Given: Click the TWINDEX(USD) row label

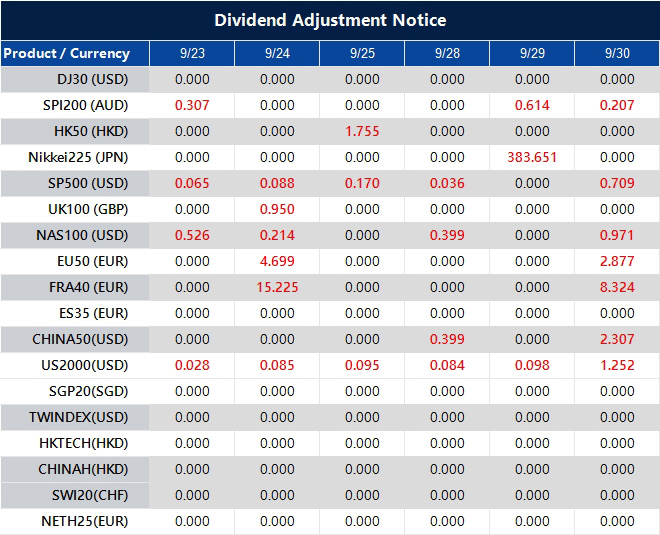Looking at the screenshot, I should (78, 418).
